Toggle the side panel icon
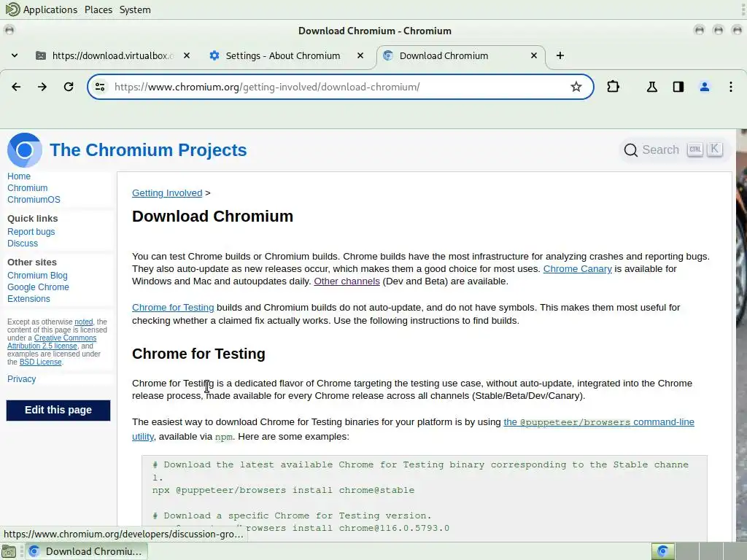This screenshot has height=560, width=747. point(678,87)
